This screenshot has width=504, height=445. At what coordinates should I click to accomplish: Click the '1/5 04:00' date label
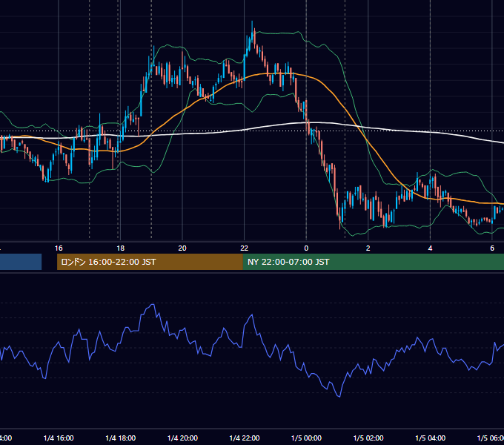point(431,438)
